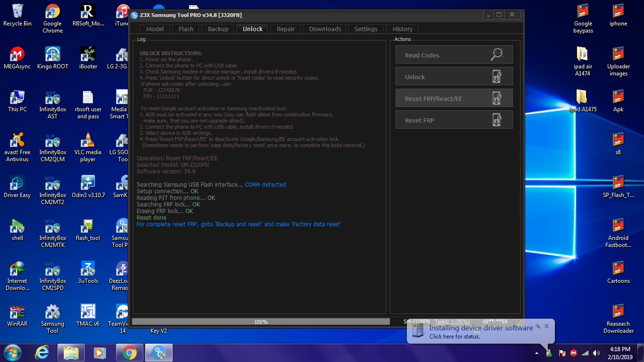Image resolution: width=644 pixels, height=362 pixels.
Task: Click the InfinityBox CM2MT2 shortcut
Action: [52, 190]
